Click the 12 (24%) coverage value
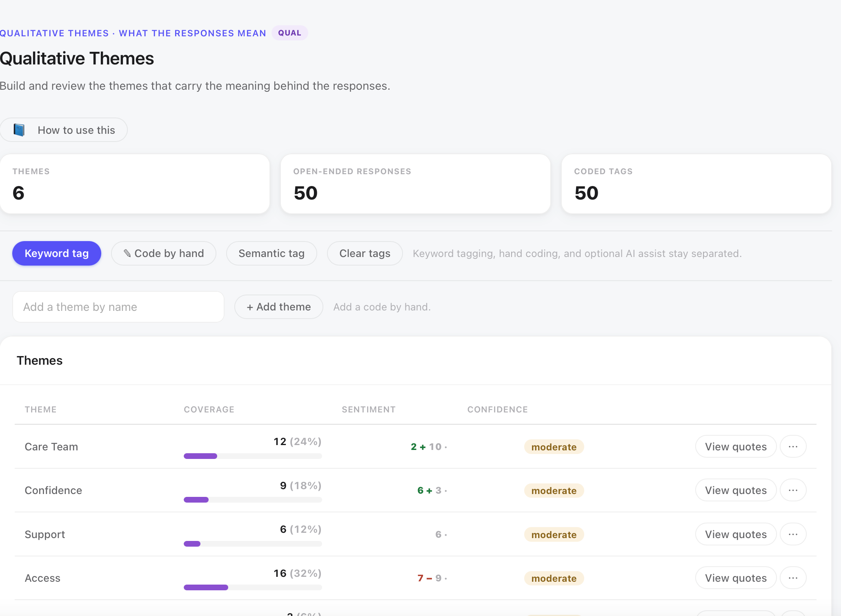The width and height of the screenshot is (841, 616). point(298,441)
